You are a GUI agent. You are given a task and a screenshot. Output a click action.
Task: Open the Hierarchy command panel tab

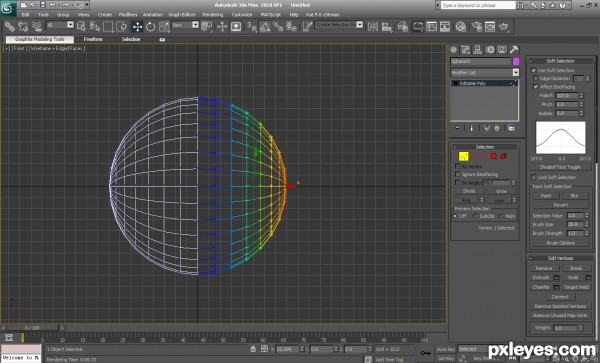click(x=478, y=50)
